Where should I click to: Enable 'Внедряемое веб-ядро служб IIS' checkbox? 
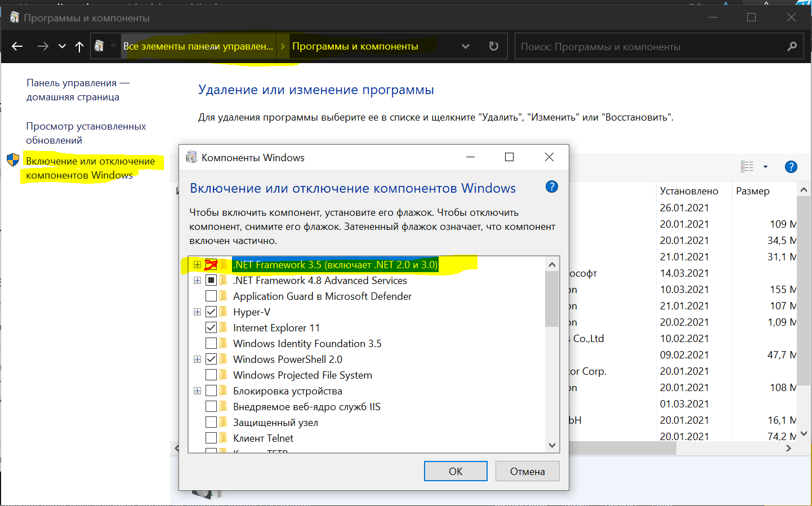(211, 406)
